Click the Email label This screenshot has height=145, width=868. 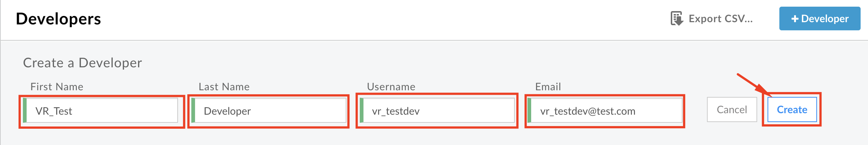(x=548, y=87)
